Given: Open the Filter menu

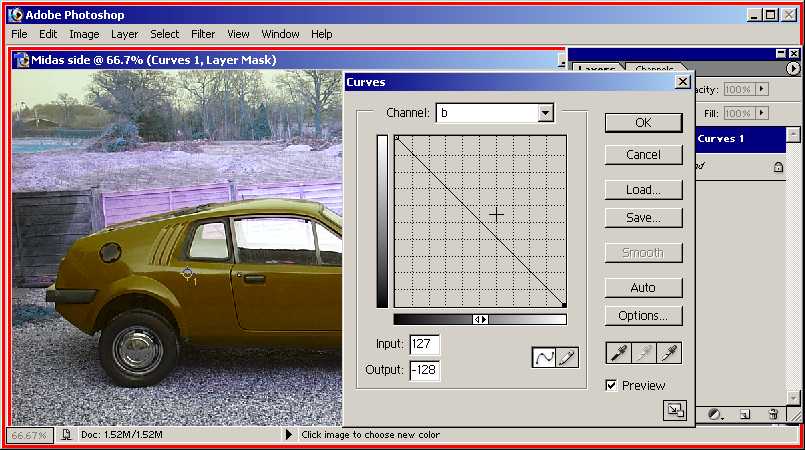Looking at the screenshot, I should click(x=203, y=34).
